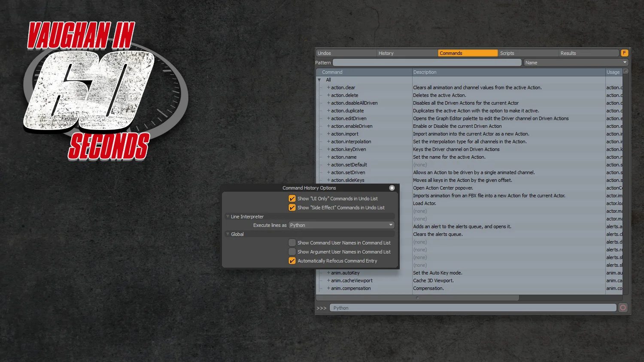Click the circle icon in Command History Options header
Image resolution: width=644 pixels, height=362 pixels.
(x=392, y=188)
